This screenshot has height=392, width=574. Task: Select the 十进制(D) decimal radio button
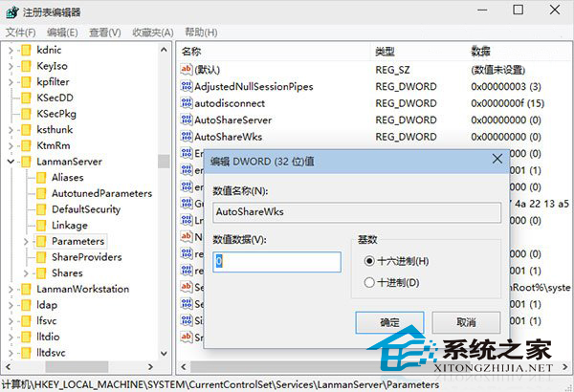[369, 282]
